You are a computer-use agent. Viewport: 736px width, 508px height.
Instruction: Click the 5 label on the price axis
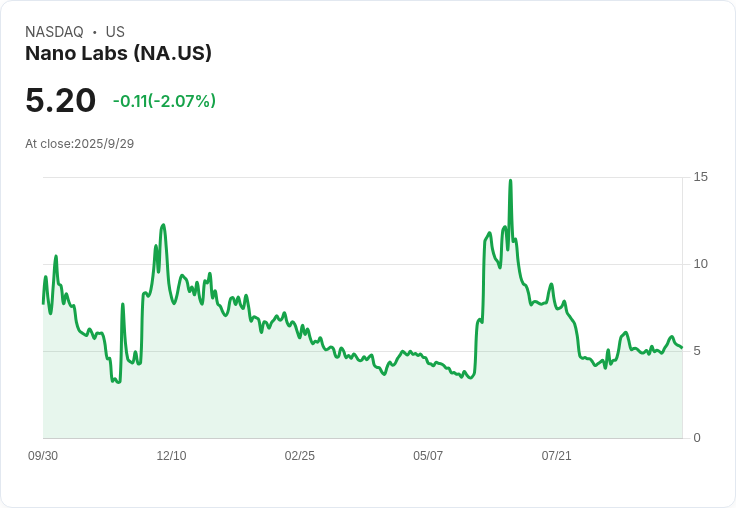point(697,351)
